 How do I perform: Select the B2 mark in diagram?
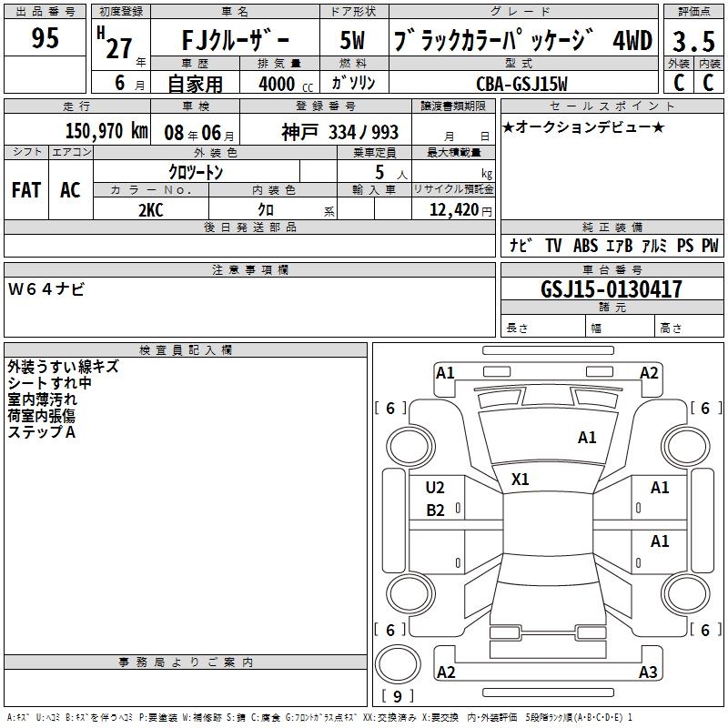click(x=435, y=511)
